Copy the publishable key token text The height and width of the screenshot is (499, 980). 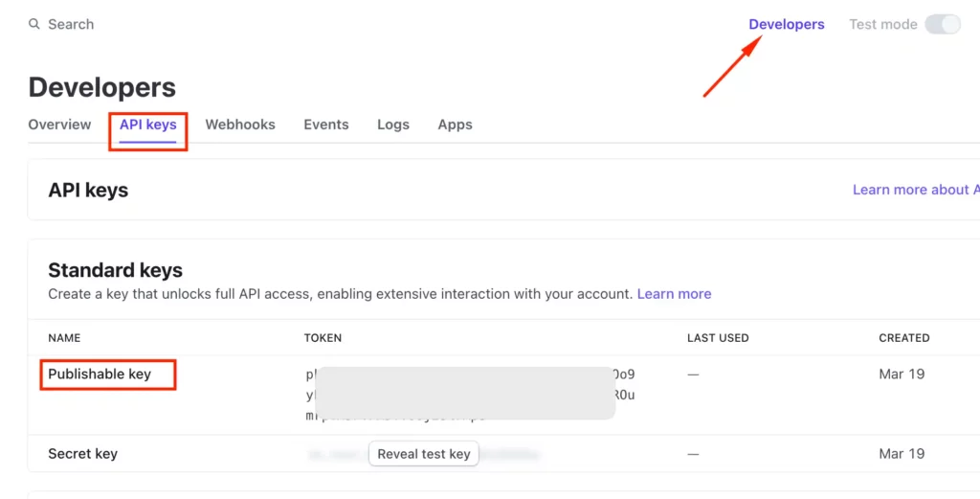[470, 396]
